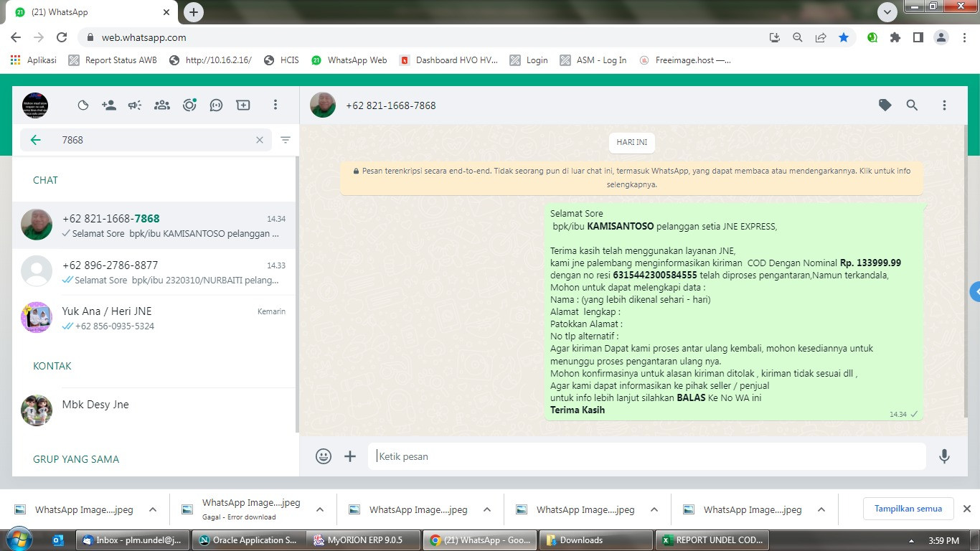Click the install app icon in address bar
Image resolution: width=980 pixels, height=551 pixels.
[x=774, y=37]
